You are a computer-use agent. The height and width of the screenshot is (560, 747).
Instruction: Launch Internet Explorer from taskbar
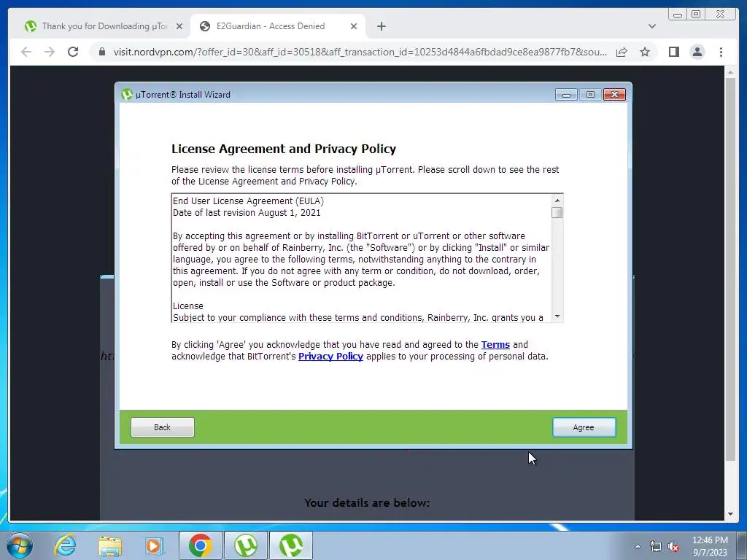(65, 545)
